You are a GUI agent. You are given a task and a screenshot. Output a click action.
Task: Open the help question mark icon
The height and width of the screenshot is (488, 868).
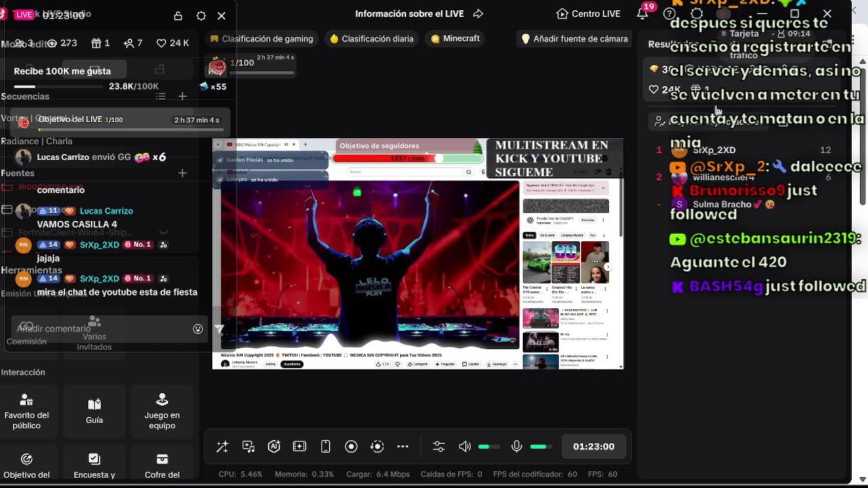670,14
